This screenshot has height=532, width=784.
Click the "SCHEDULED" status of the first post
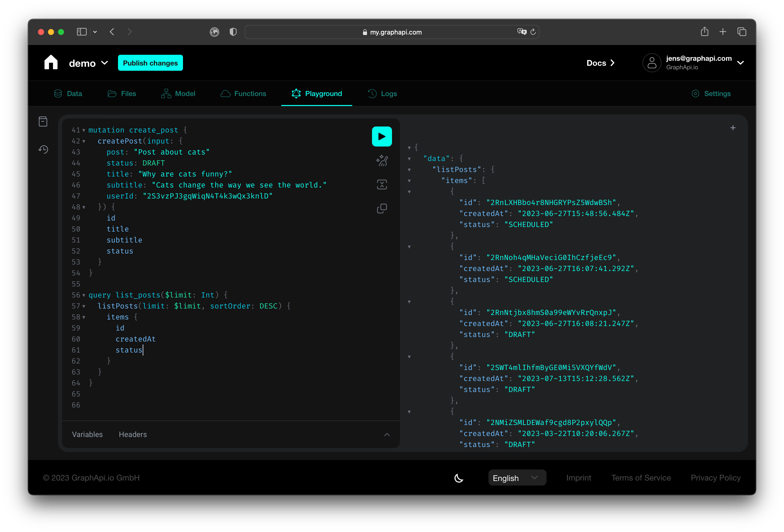(x=528, y=225)
